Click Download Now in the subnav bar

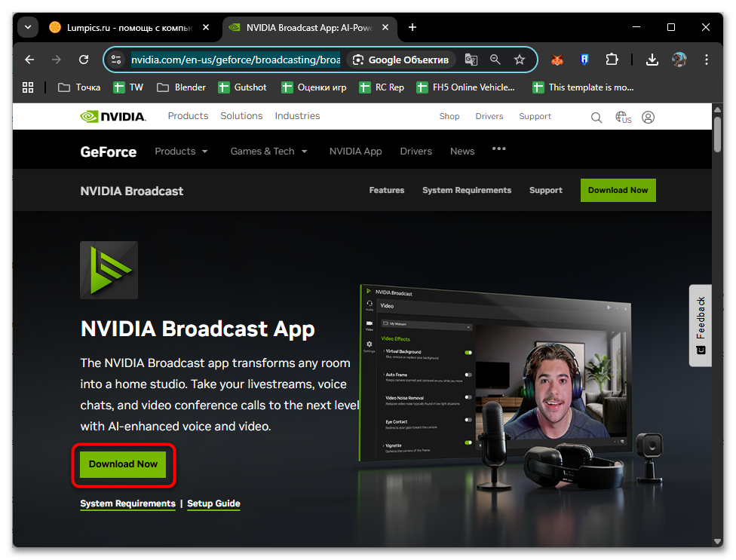coord(618,190)
